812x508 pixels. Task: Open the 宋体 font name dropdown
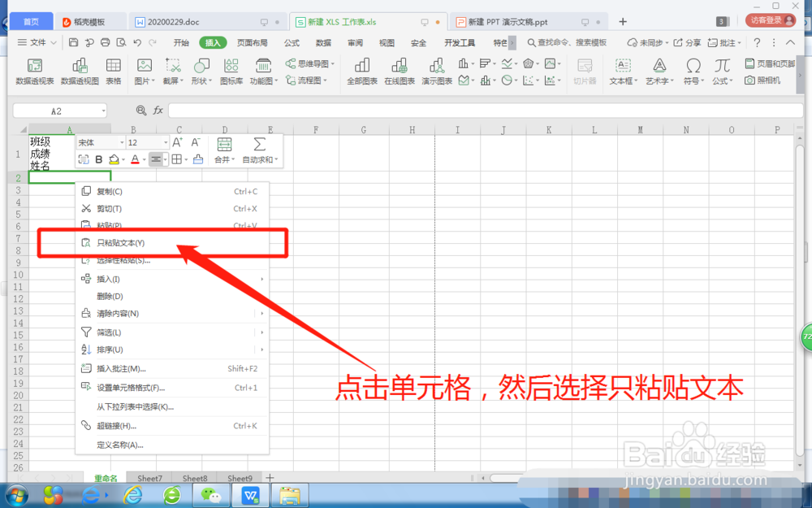click(x=122, y=142)
